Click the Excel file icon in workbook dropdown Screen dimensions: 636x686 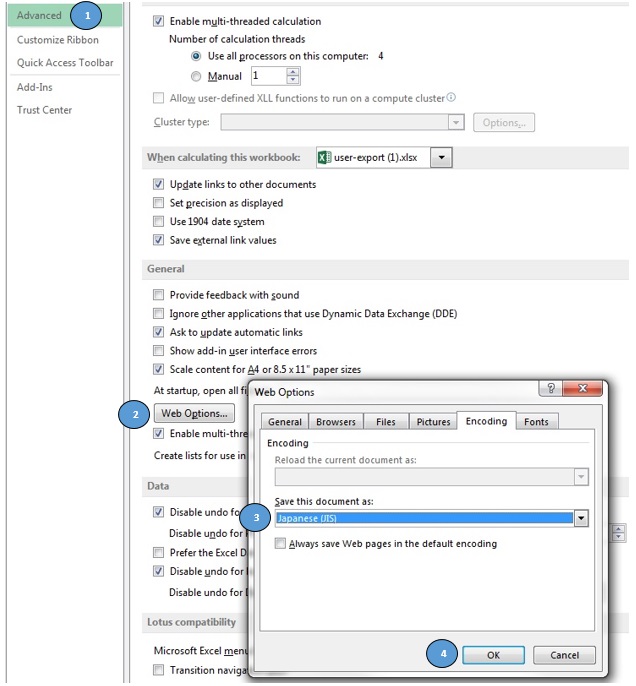(324, 158)
